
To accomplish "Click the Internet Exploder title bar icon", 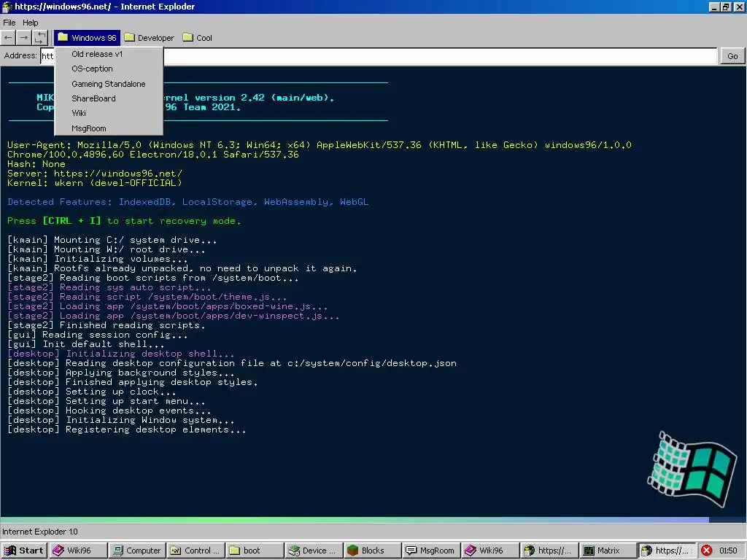I will (7, 7).
